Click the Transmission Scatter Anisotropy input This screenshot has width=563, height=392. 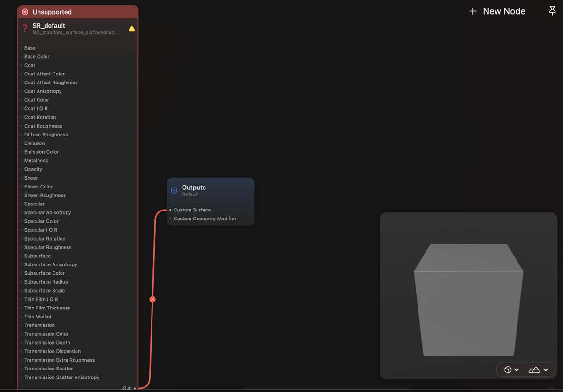point(62,377)
